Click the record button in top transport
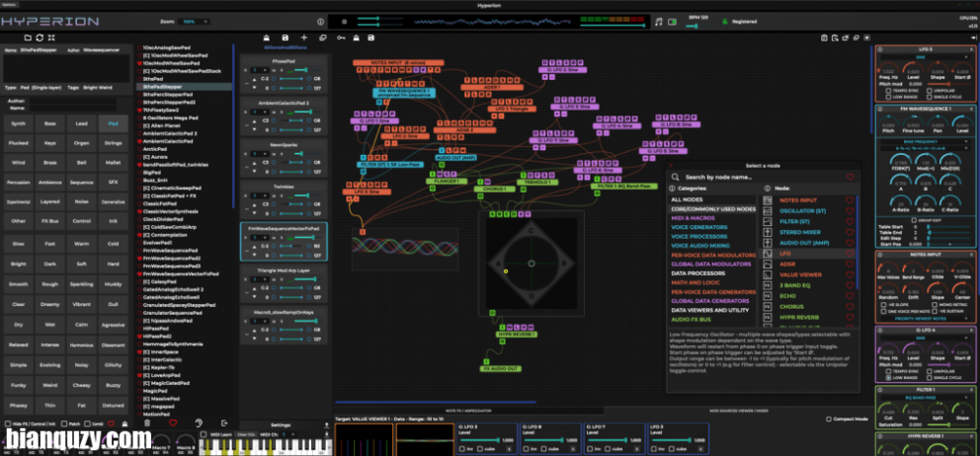 [x=344, y=22]
